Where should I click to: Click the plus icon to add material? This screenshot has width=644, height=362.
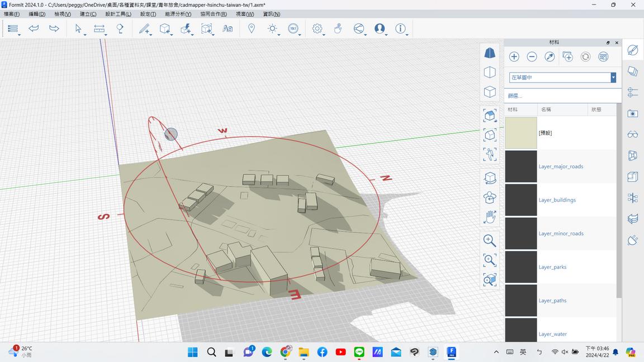(x=514, y=56)
